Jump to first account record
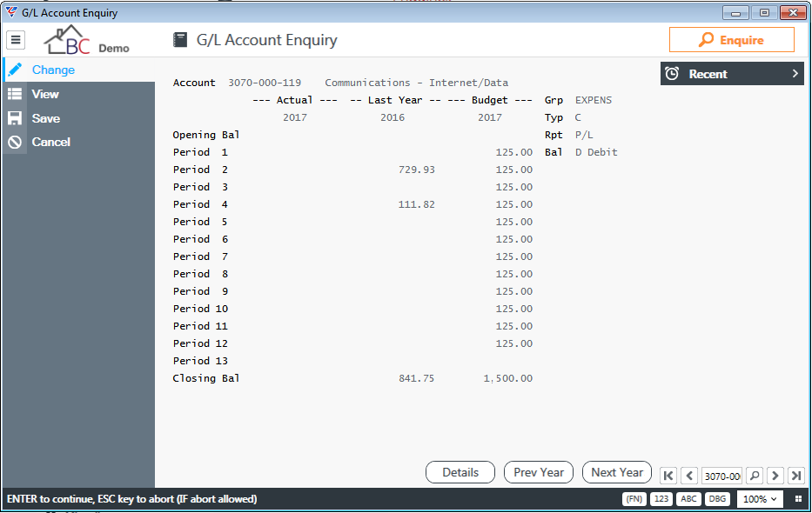812x513 pixels. [668, 476]
